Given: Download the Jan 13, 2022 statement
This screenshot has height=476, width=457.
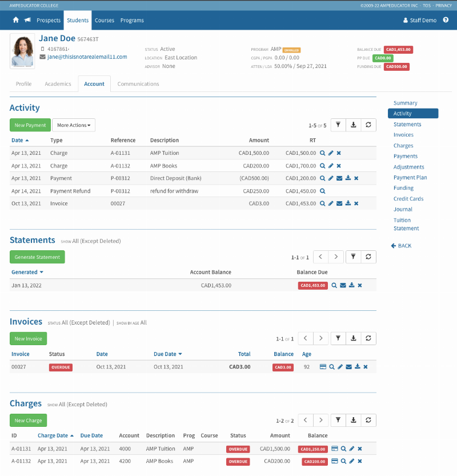Looking at the screenshot, I should (x=351, y=285).
